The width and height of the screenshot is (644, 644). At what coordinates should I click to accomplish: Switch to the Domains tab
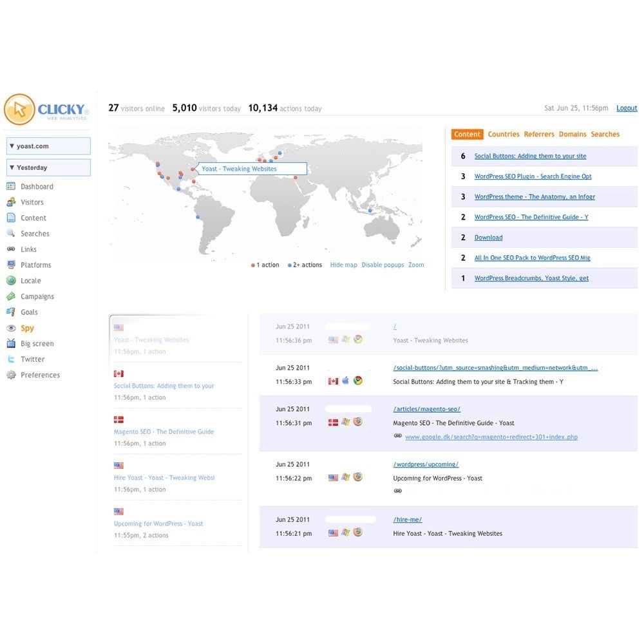pos(573,135)
